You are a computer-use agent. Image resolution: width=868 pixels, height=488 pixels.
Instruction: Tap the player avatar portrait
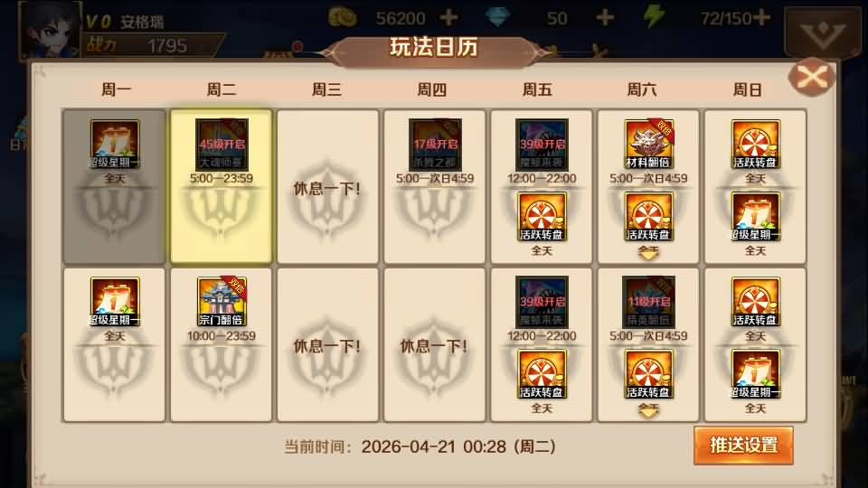(50, 31)
